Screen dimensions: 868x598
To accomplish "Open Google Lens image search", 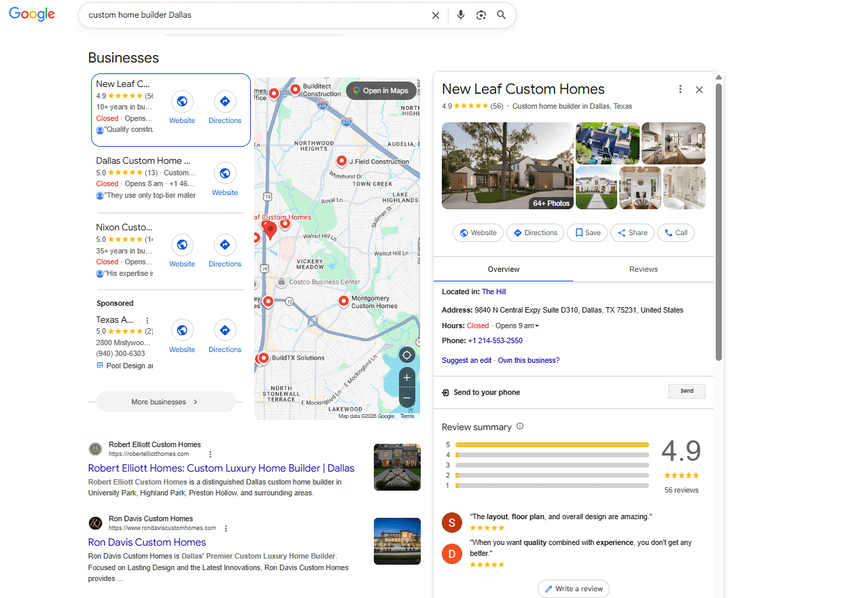I will (x=481, y=14).
